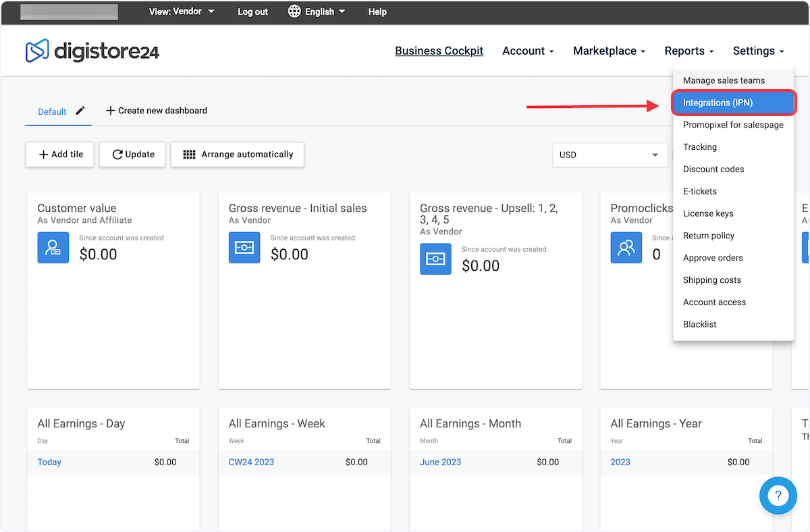
Task: Open License keys entry
Action: [733, 214]
